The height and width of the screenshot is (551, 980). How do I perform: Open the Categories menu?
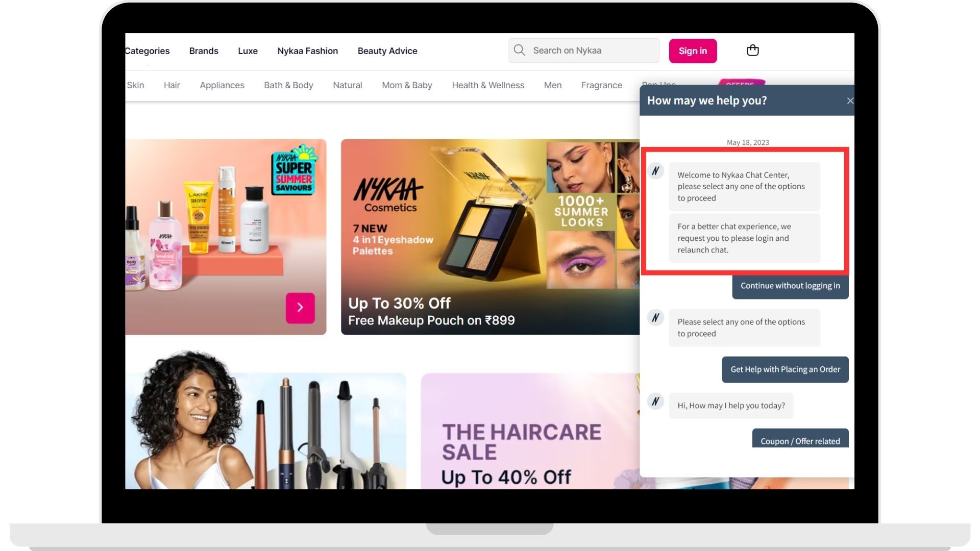(x=147, y=51)
